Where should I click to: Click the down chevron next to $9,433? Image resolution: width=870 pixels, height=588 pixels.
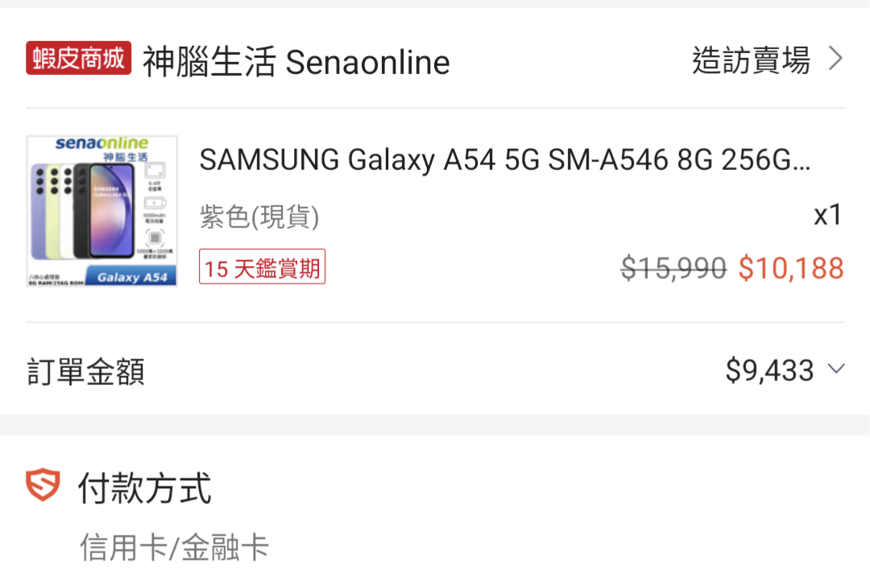click(836, 370)
